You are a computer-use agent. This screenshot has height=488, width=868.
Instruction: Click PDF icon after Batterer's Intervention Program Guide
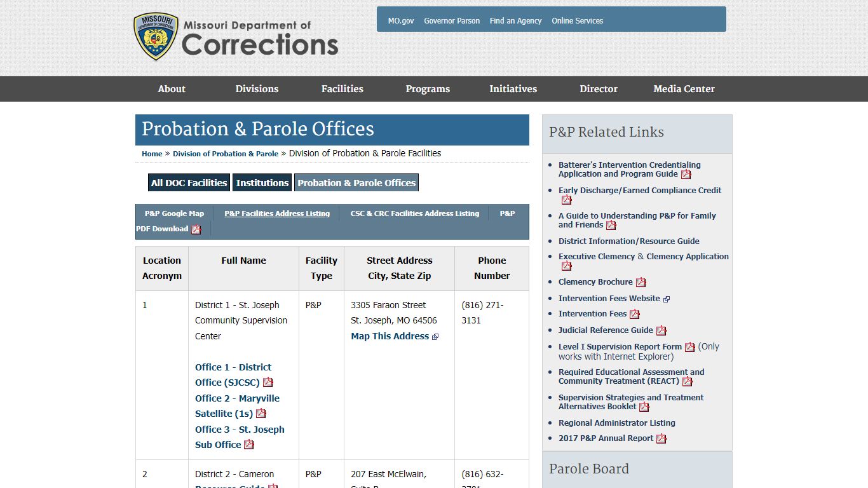click(x=686, y=174)
